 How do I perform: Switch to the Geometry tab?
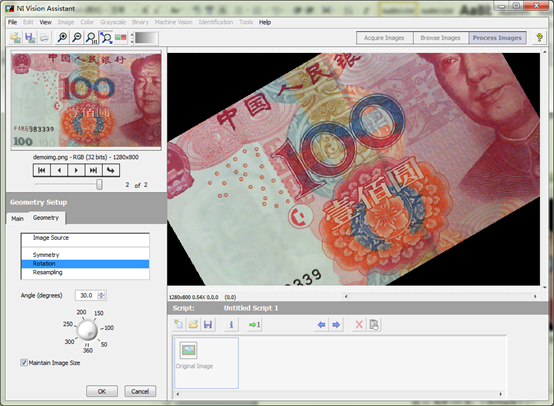point(46,218)
